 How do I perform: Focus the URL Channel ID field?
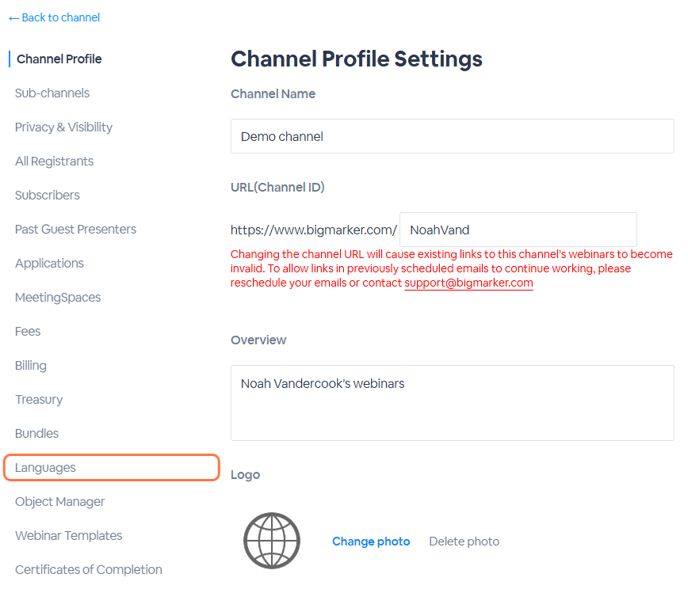(x=518, y=230)
